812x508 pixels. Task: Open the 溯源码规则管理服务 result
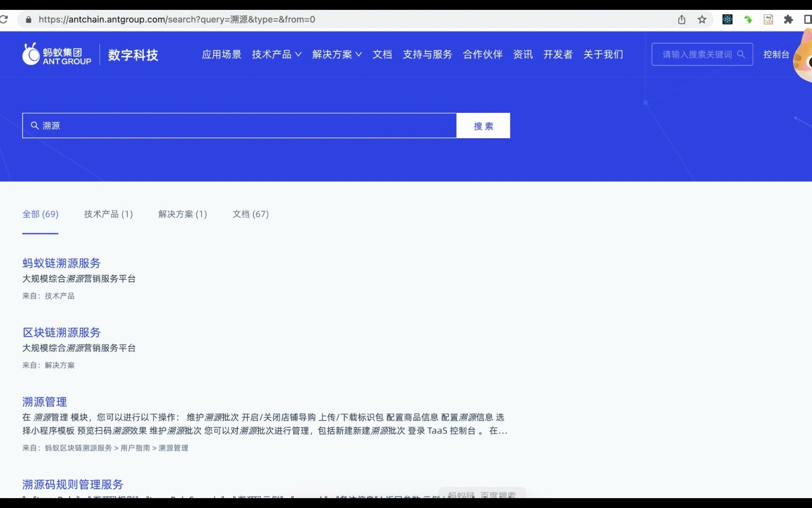click(73, 484)
